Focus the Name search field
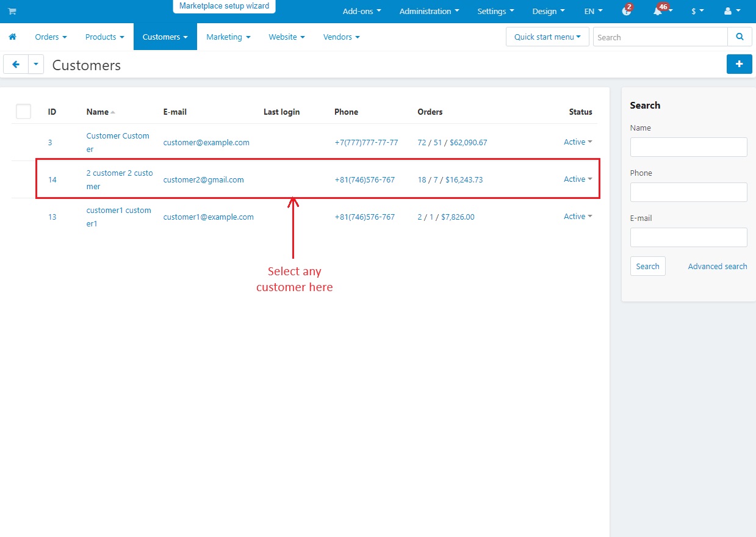Screen dimensions: 756x537 (x=688, y=147)
